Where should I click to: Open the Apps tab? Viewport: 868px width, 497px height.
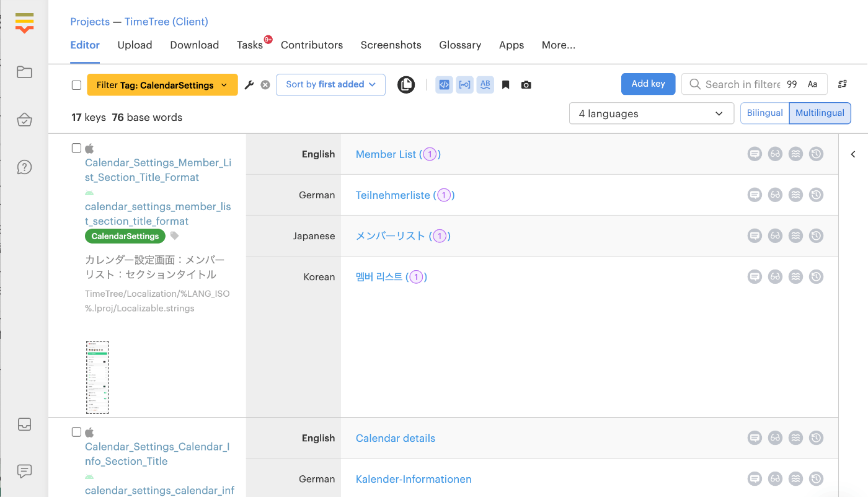[511, 45]
